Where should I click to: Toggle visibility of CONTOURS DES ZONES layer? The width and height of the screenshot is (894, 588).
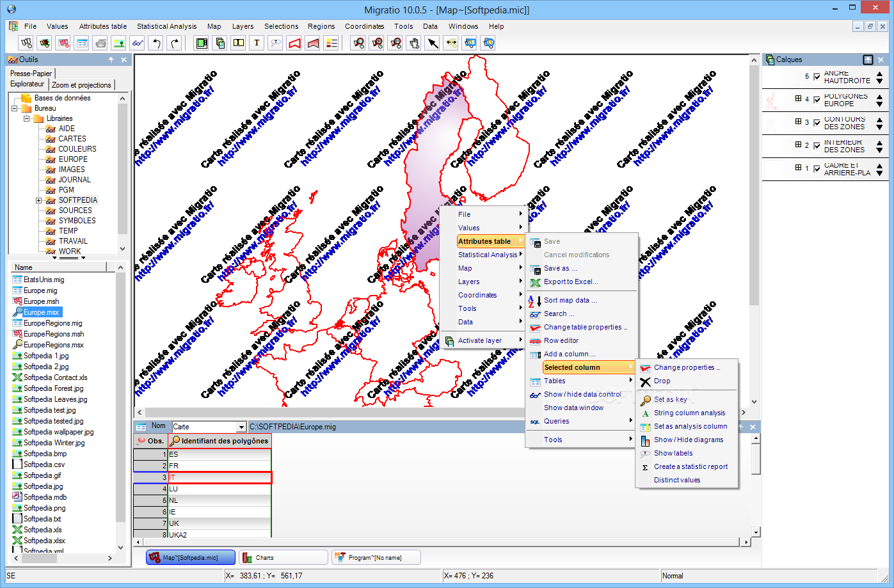[817, 123]
